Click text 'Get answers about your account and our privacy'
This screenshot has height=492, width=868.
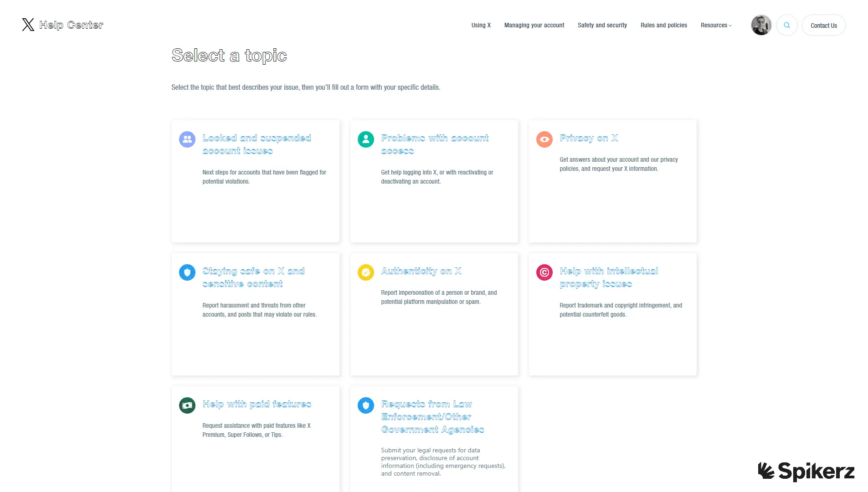[x=618, y=160]
